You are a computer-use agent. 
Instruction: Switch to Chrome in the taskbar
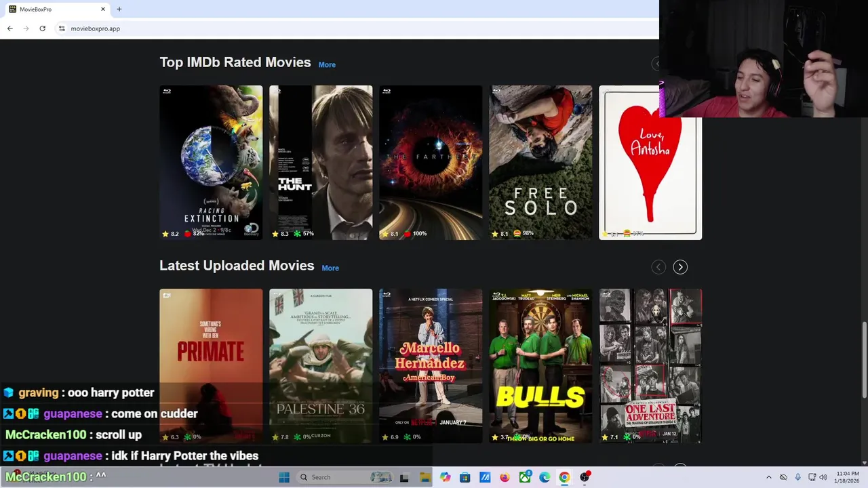(564, 477)
